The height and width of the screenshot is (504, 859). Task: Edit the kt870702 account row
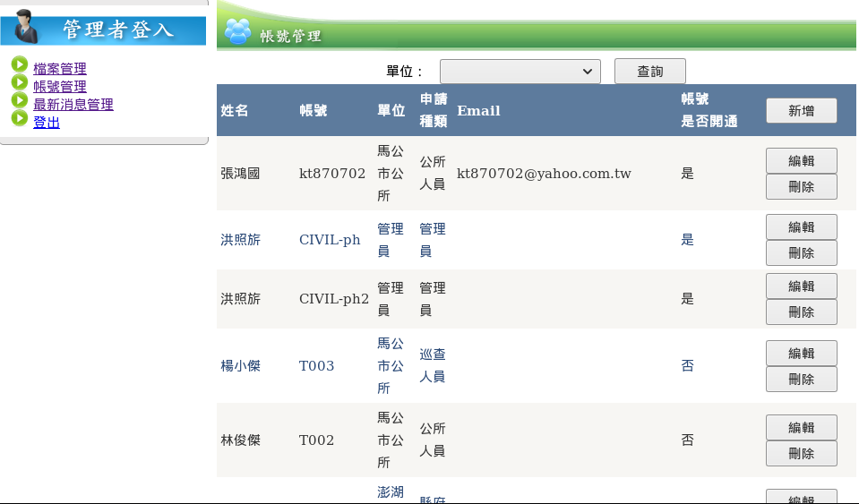801,161
